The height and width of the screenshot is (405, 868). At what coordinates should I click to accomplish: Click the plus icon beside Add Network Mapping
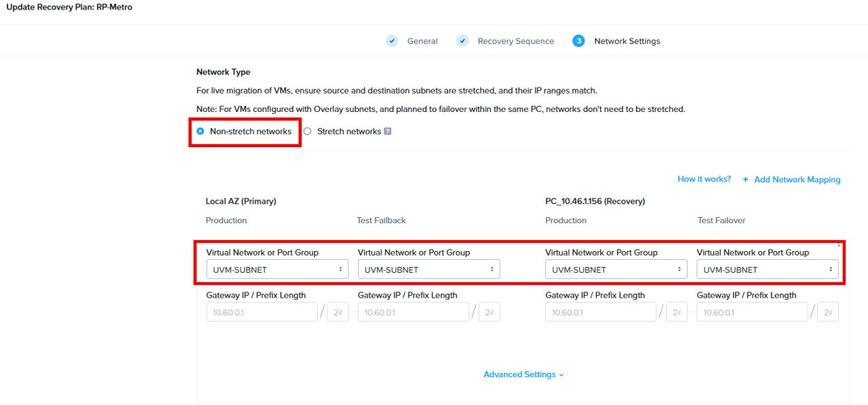pyautogui.click(x=745, y=179)
